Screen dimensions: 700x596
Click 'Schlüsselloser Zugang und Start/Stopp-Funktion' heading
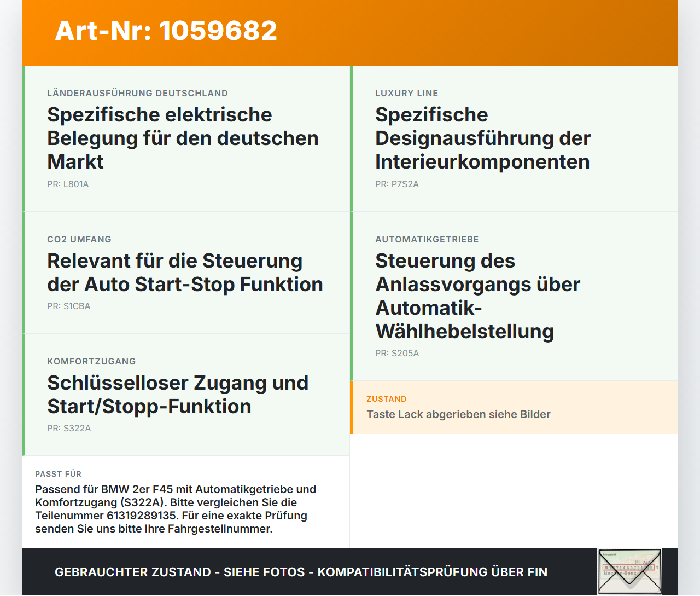tap(178, 395)
